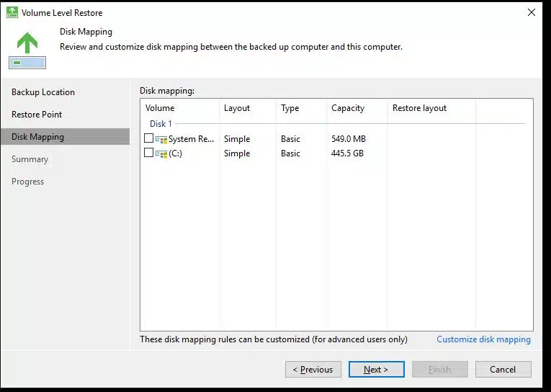Cancel the restore wizard
Viewport: 551px width, 392px height.
click(x=502, y=370)
